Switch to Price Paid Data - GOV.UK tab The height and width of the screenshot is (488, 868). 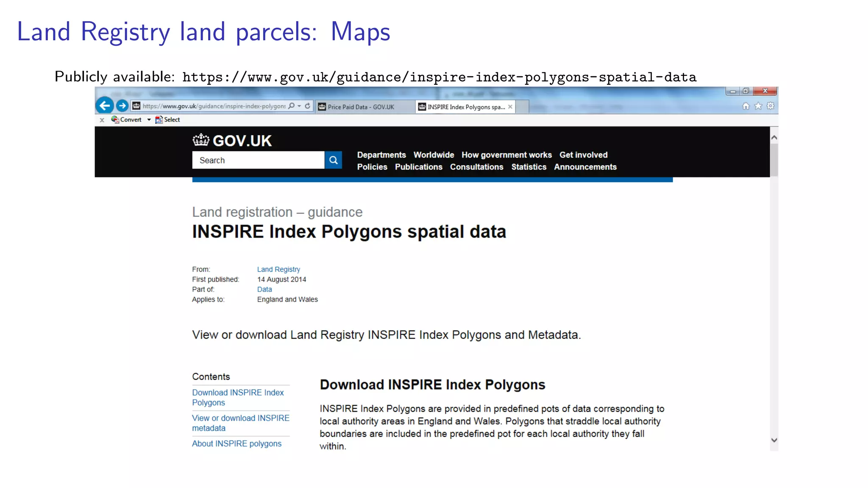[365, 107]
